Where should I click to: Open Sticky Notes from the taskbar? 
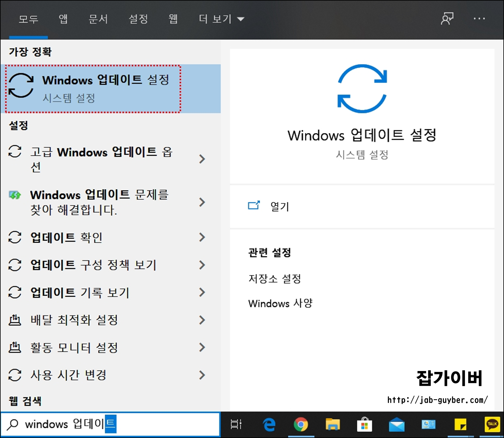click(460, 424)
